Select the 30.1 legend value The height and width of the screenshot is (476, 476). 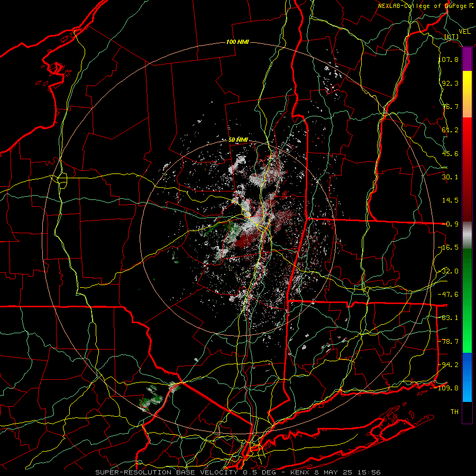coord(450,177)
